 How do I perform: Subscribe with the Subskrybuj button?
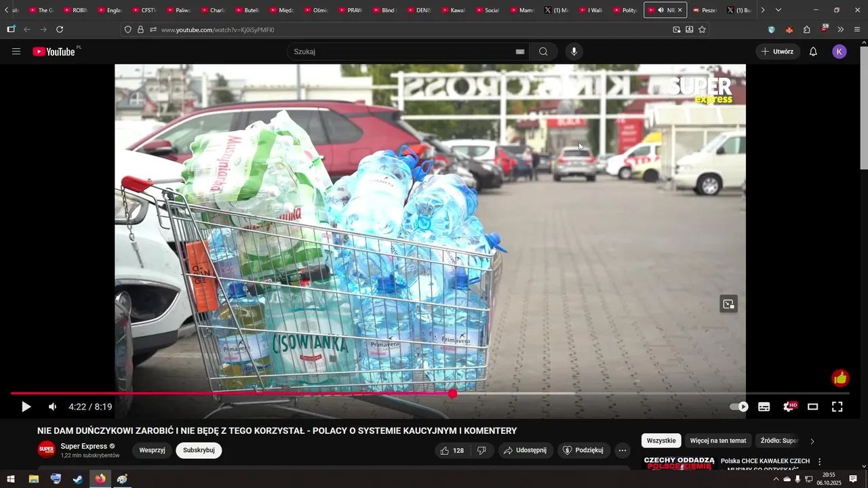click(x=199, y=450)
